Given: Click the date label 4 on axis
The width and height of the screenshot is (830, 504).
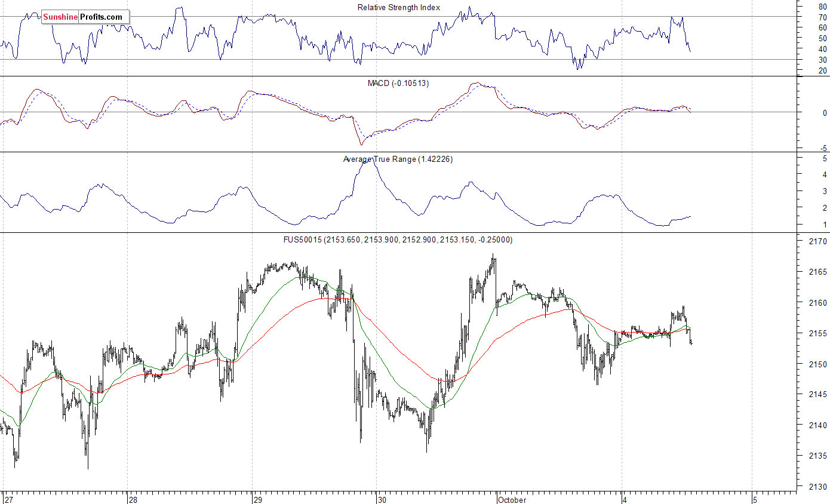Looking at the screenshot, I should click(x=626, y=499).
